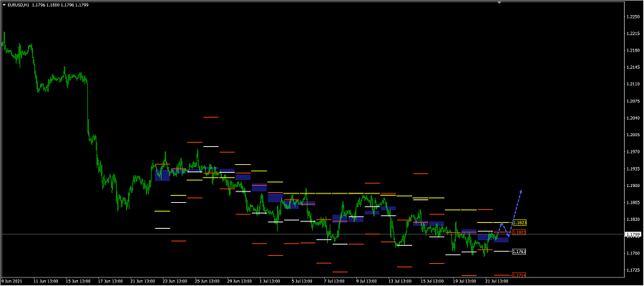Click the 9 Jun 2021 date on time axis
The image size is (644, 286).
point(10,282)
